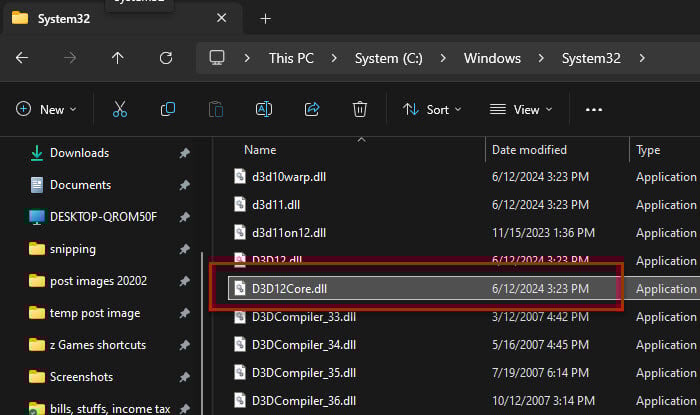Image resolution: width=700 pixels, height=415 pixels.
Task: Sort by Date modified column header
Action: click(529, 150)
